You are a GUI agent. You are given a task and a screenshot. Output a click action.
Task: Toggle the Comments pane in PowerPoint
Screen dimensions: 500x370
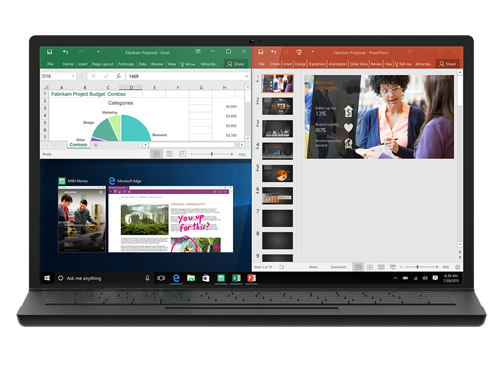tap(338, 267)
